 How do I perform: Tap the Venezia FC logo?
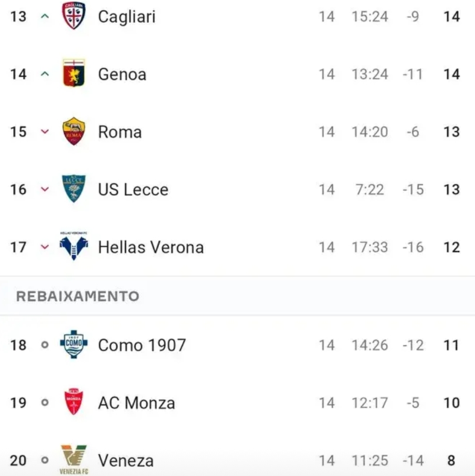click(74, 460)
